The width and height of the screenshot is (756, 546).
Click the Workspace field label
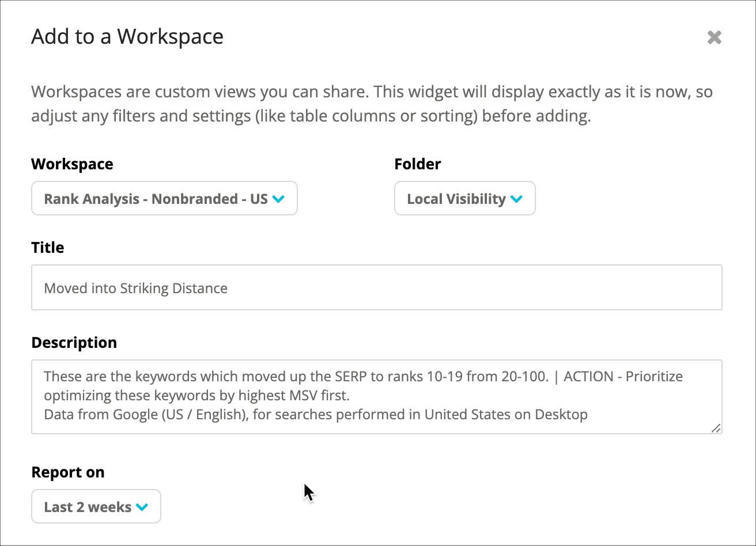tap(72, 164)
